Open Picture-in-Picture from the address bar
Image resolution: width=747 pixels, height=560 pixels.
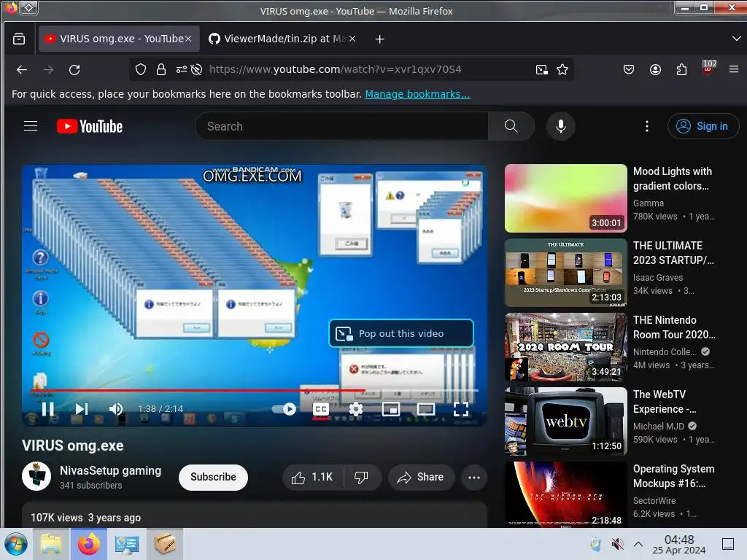(x=542, y=69)
